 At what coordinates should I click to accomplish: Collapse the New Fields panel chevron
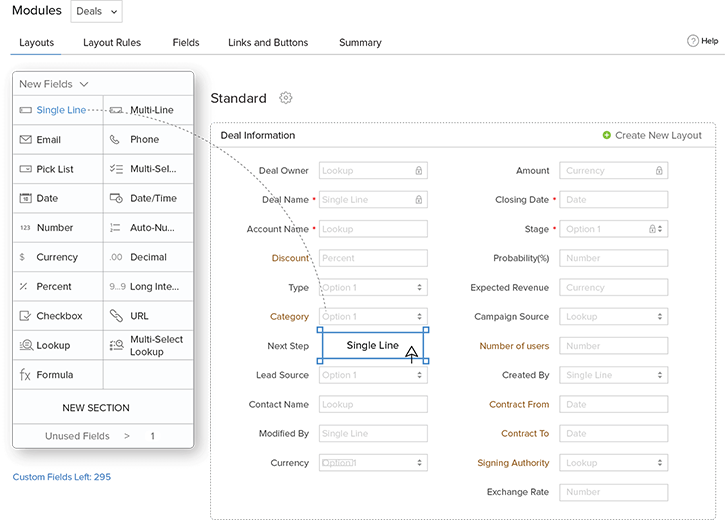point(84,84)
